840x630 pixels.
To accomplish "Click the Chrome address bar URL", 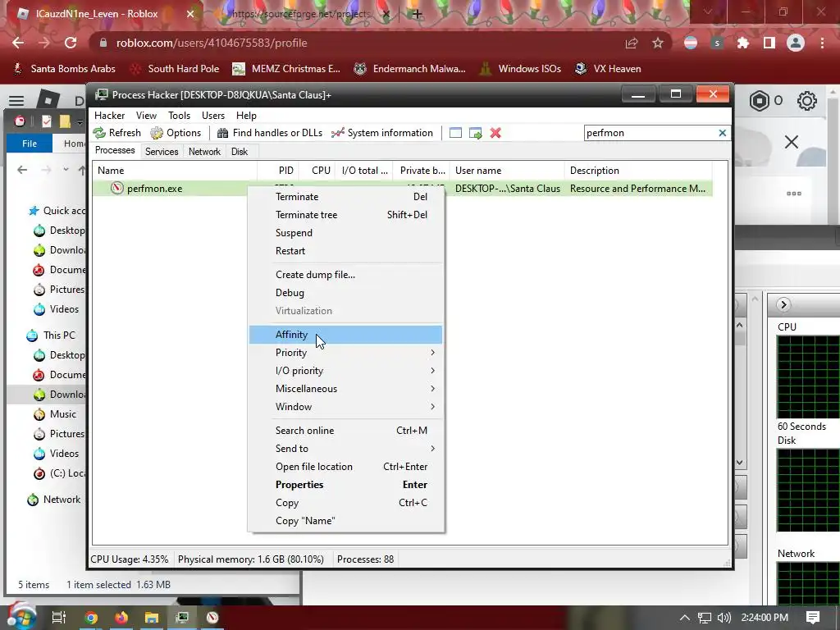I will [x=212, y=43].
